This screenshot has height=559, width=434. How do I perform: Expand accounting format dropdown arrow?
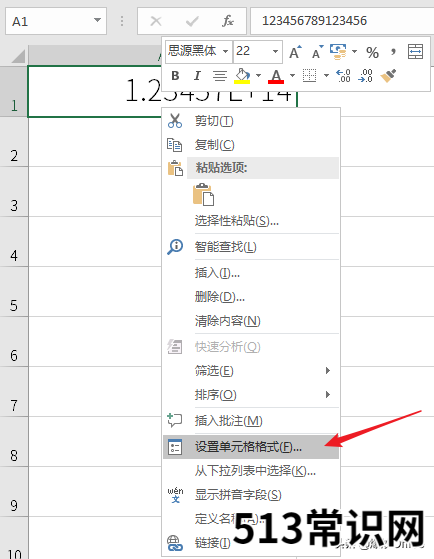354,52
